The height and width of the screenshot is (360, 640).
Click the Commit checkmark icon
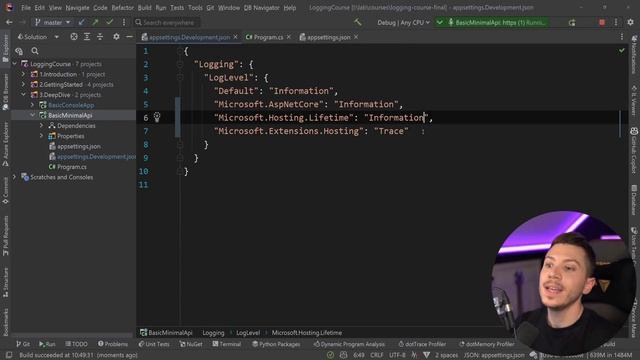(109, 22)
